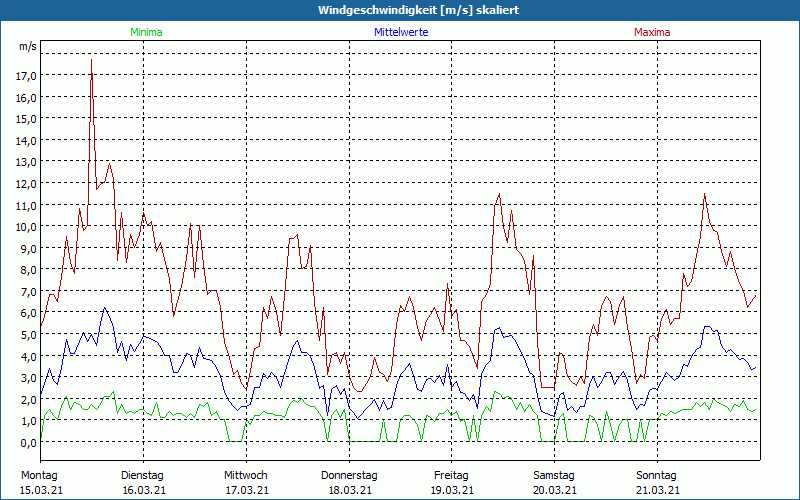Click the 20.03.21 date label
800x500 pixels.
[x=555, y=490]
